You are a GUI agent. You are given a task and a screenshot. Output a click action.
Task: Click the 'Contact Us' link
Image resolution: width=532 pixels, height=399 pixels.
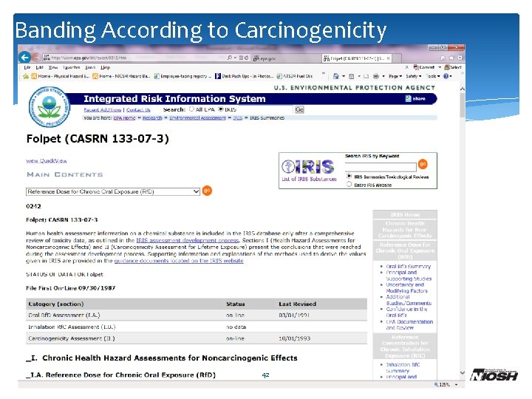pyautogui.click(x=138, y=109)
